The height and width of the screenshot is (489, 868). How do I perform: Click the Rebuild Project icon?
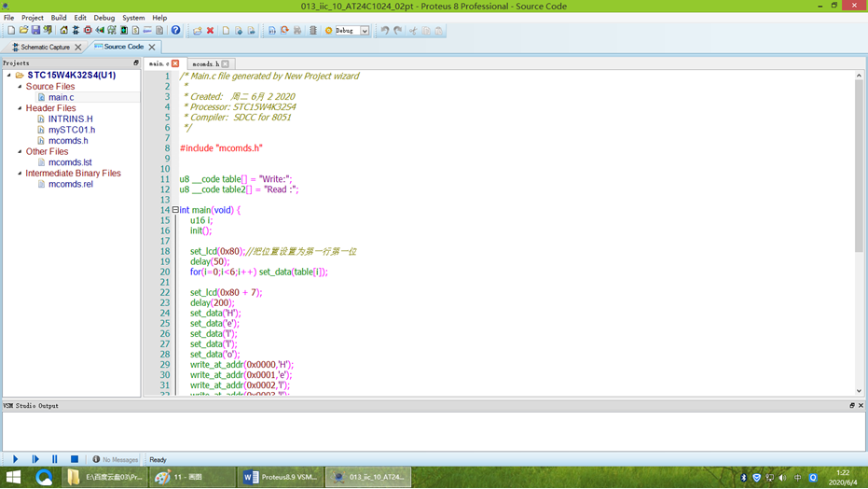[x=284, y=31]
